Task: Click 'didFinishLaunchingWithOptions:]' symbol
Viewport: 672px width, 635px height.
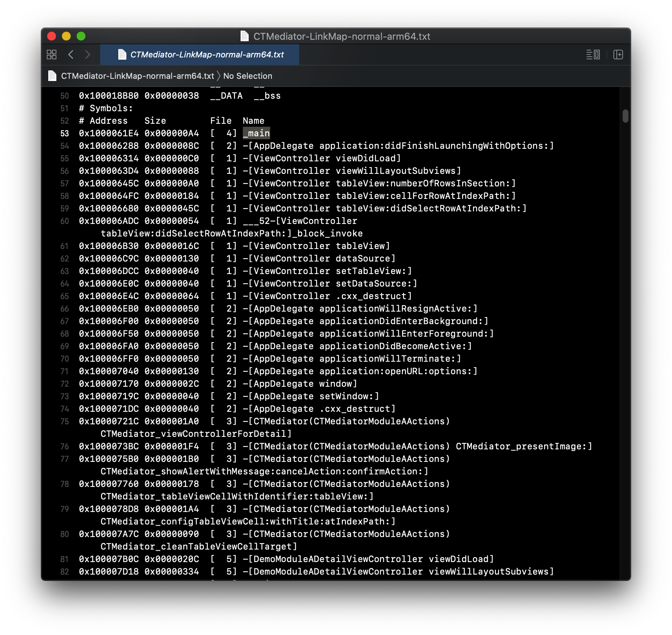Action: tap(469, 146)
